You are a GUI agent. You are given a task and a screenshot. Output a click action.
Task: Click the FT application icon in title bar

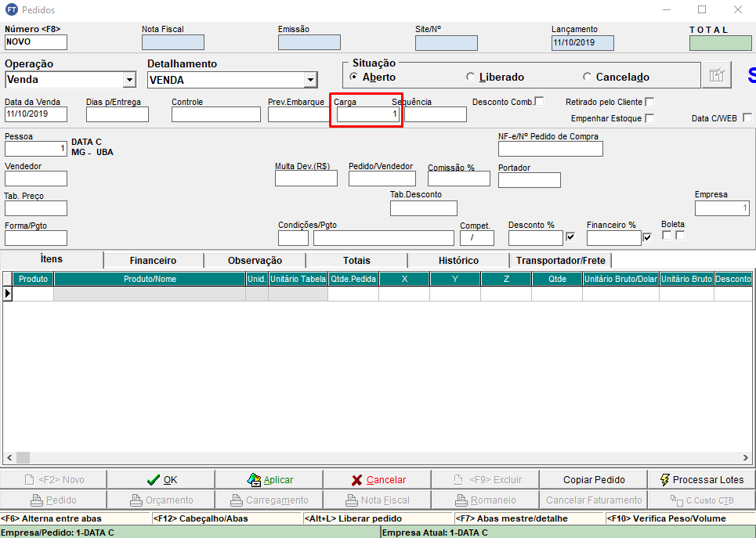pyautogui.click(x=11, y=9)
